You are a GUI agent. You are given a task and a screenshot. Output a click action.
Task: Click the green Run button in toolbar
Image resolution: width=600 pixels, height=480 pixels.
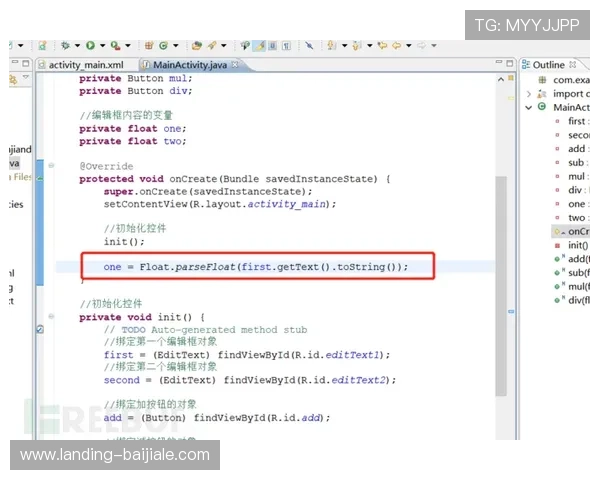(x=91, y=45)
